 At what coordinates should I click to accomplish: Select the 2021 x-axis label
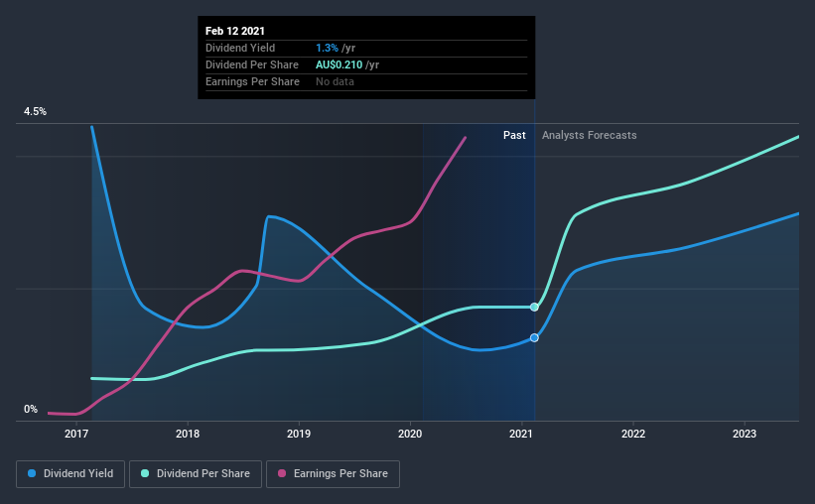[x=521, y=434]
